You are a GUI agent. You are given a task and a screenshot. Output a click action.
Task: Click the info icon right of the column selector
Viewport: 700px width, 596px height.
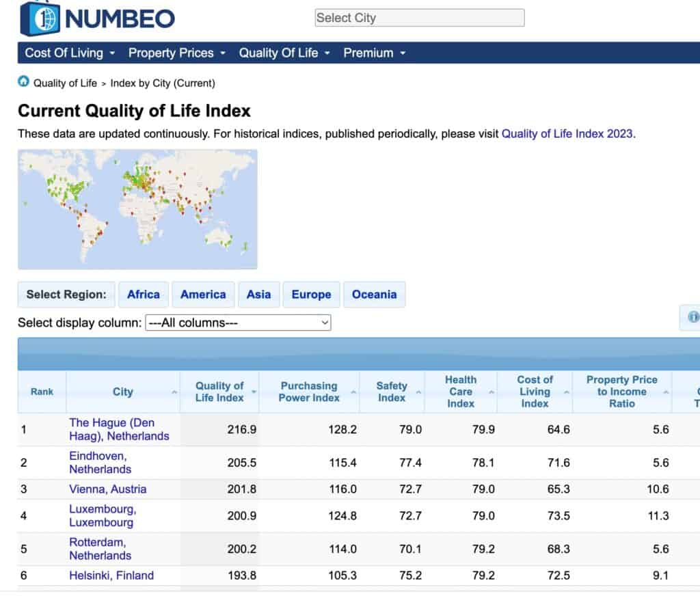(692, 317)
